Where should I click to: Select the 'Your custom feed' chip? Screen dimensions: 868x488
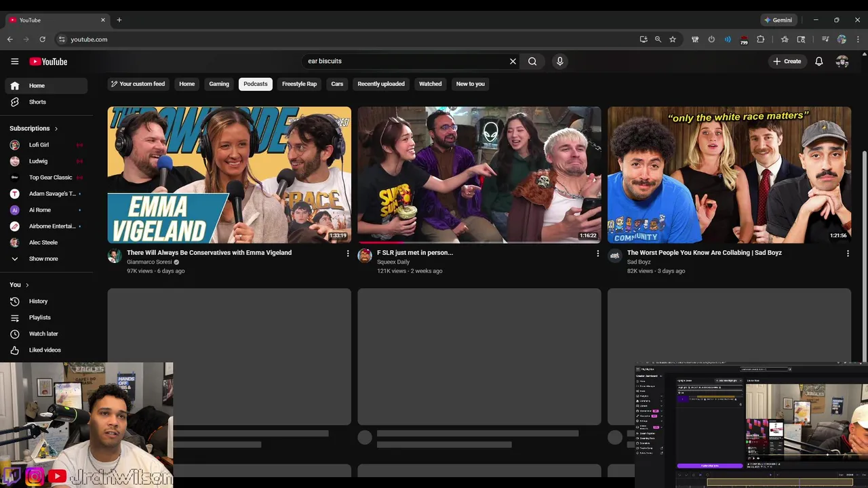coord(138,84)
